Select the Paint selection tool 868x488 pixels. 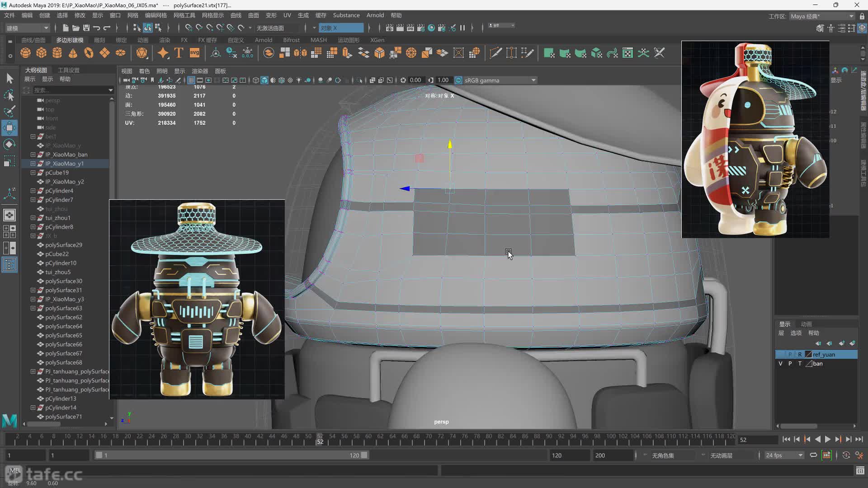9,111
